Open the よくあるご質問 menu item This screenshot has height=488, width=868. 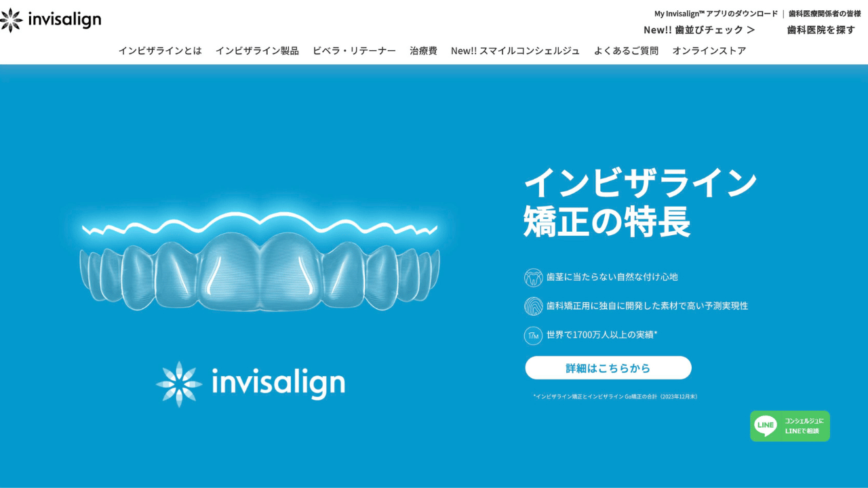coord(626,51)
